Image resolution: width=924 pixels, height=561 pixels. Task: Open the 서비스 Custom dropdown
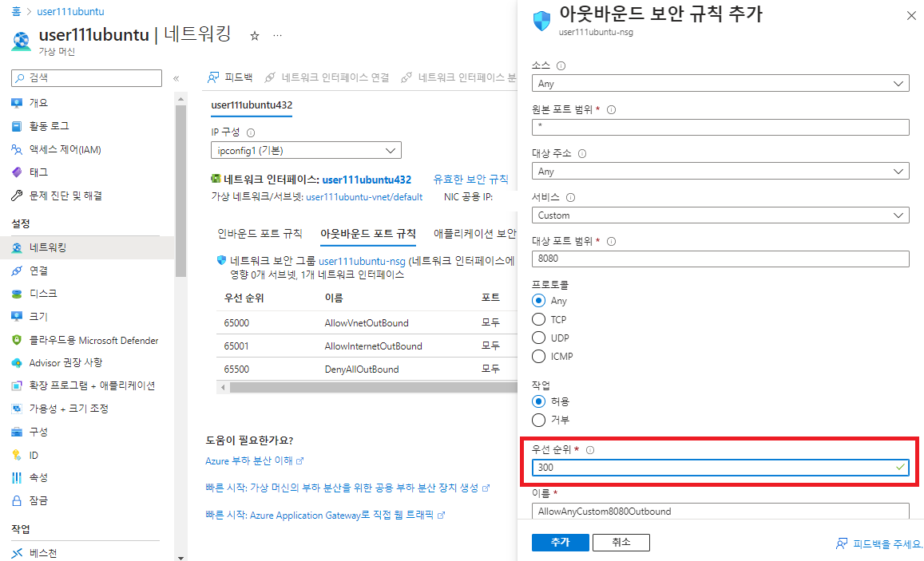[720, 215]
